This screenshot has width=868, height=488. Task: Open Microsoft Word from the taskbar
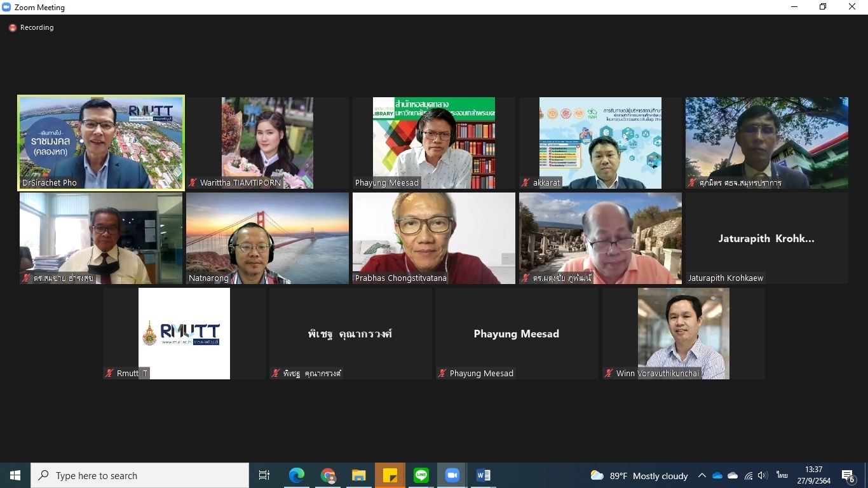pos(483,475)
